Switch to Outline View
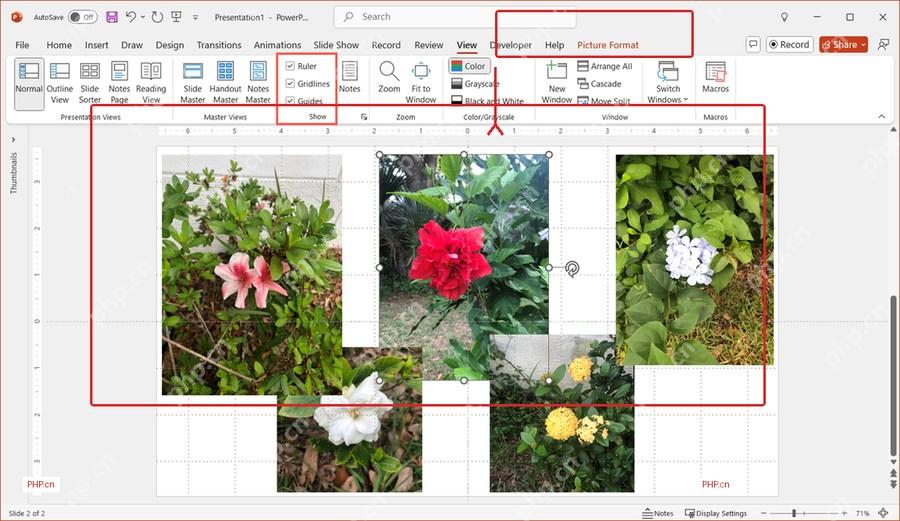Screen dimensions: 900x521 coord(60,83)
